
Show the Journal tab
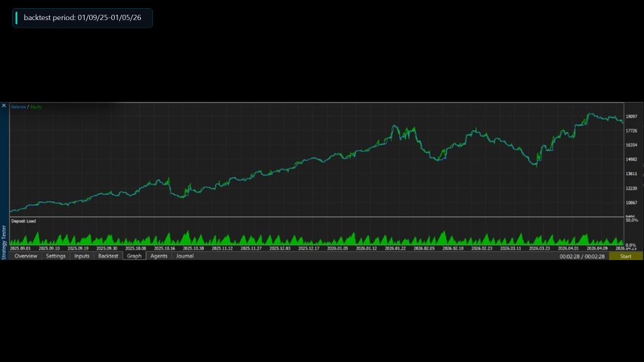[185, 256]
